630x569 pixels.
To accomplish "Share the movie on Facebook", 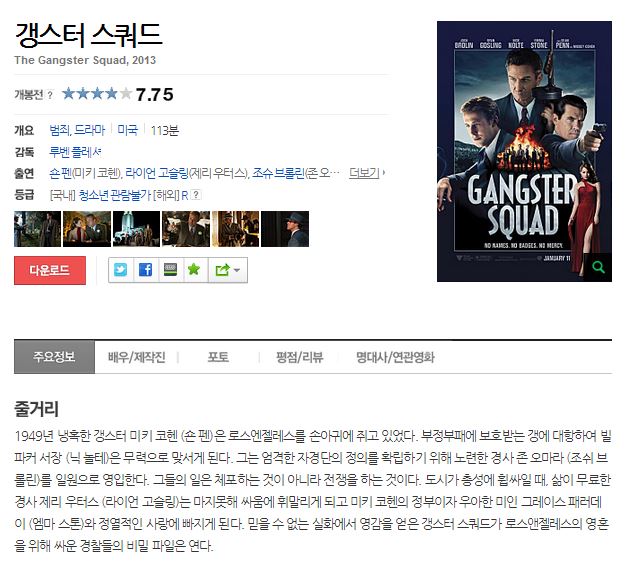I will pos(145,270).
